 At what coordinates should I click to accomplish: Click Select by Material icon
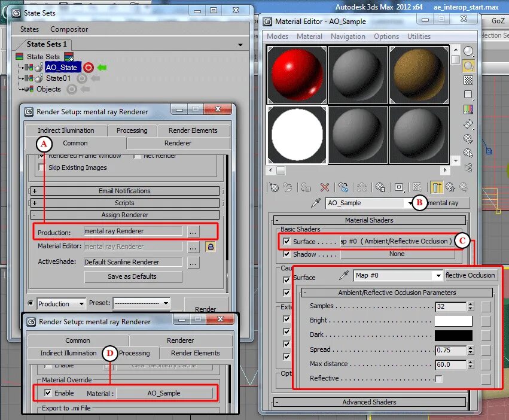(468, 153)
